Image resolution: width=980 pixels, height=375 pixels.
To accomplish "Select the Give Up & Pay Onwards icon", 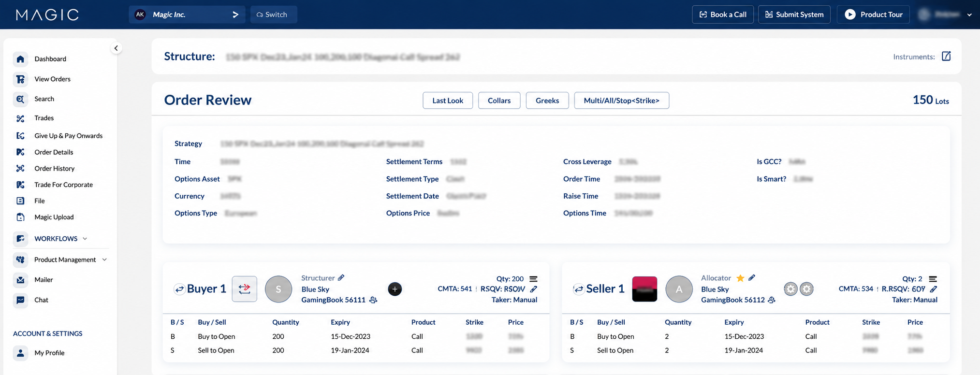I will click(20, 136).
